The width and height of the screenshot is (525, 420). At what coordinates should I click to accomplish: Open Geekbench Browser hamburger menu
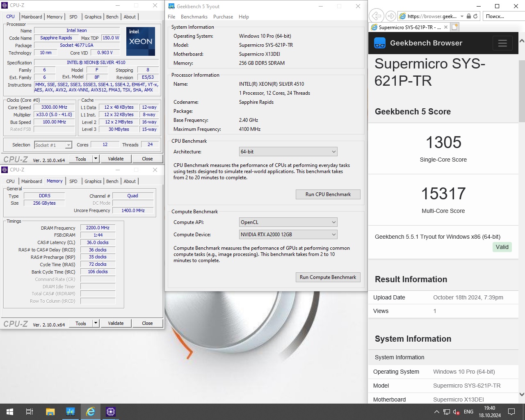(x=502, y=43)
